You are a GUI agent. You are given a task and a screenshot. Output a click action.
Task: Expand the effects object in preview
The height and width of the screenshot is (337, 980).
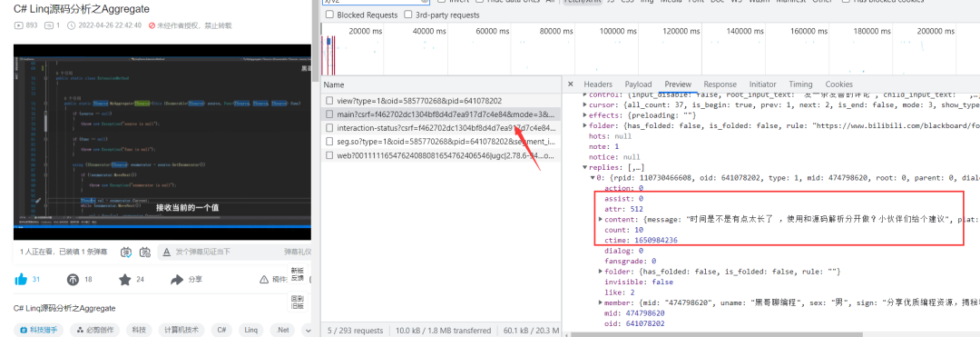[x=585, y=115]
